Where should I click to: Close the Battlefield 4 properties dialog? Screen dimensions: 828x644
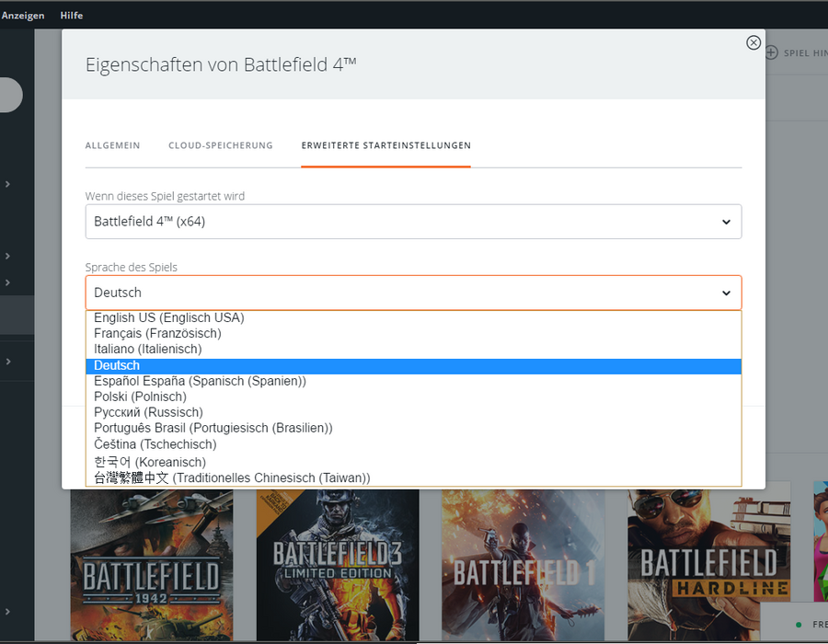(753, 42)
